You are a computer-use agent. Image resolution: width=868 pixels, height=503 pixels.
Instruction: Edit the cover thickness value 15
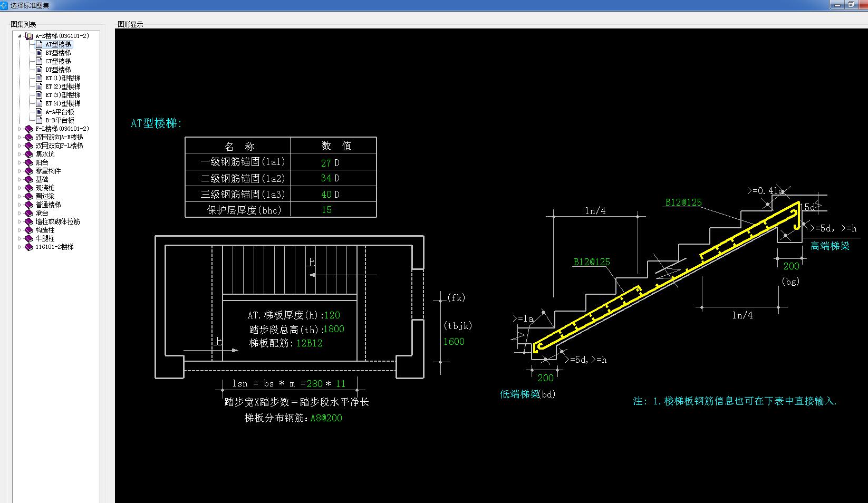326,210
